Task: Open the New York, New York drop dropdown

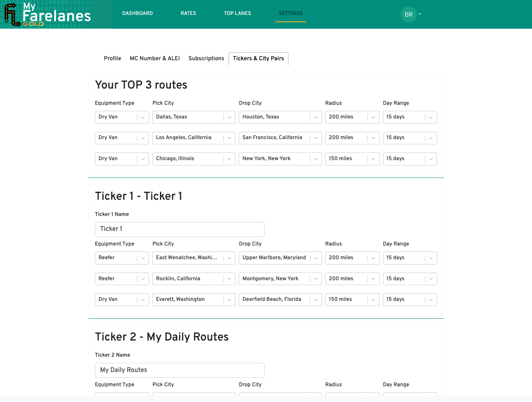Action: (x=280, y=159)
